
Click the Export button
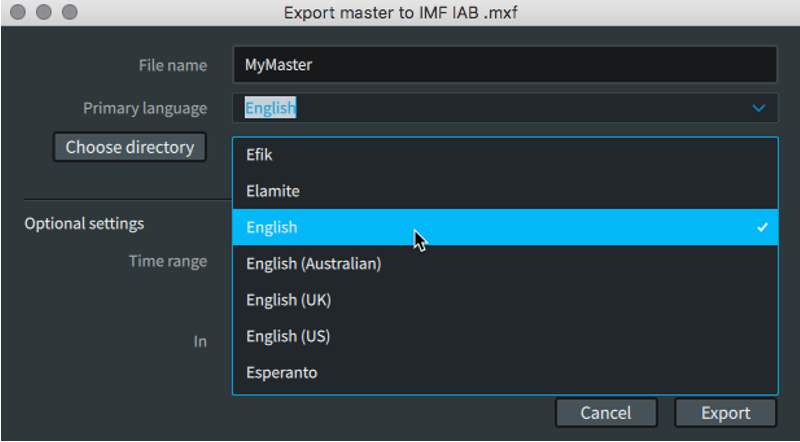click(x=725, y=412)
